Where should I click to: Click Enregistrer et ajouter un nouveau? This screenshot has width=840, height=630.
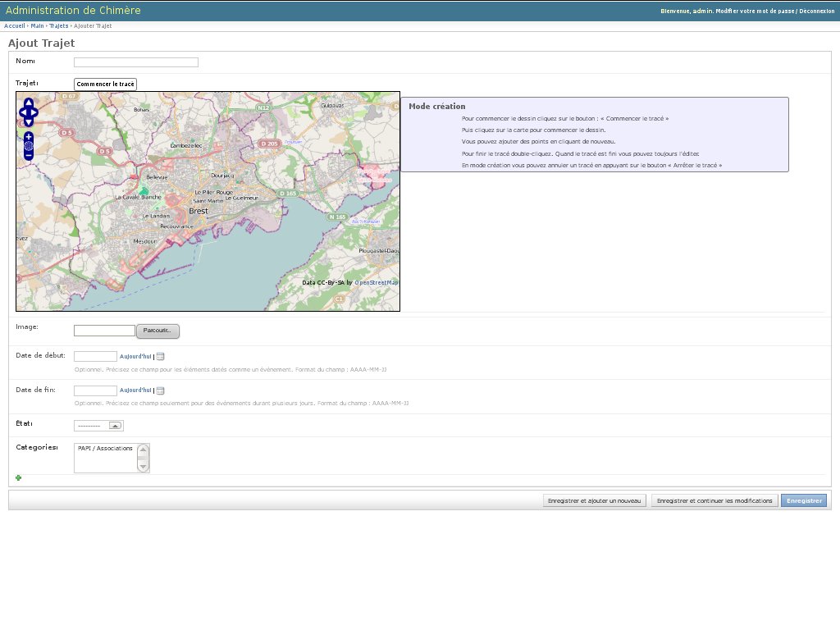tap(595, 500)
